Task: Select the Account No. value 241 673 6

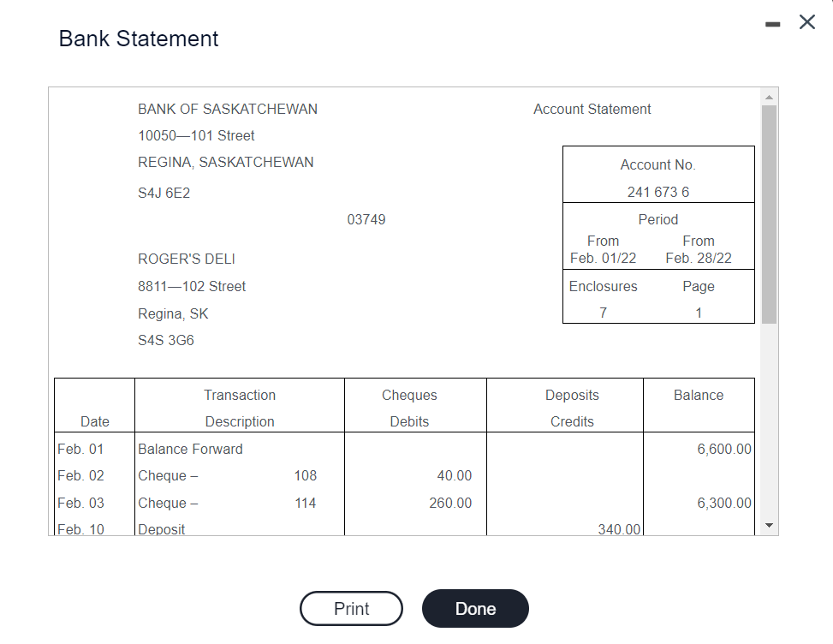Action: pos(657,192)
